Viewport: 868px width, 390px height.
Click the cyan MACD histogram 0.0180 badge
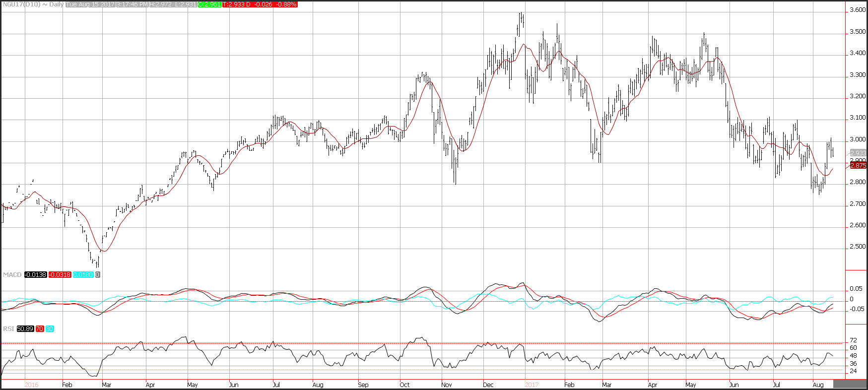pos(83,274)
